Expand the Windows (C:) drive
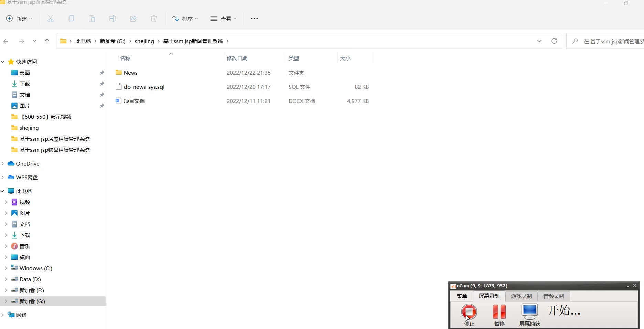The image size is (644, 329). coord(6,268)
